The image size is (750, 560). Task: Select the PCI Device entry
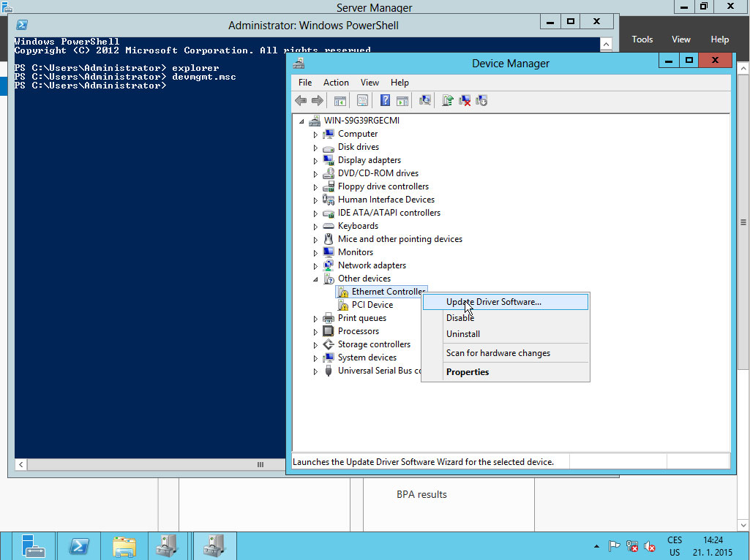pos(372,305)
